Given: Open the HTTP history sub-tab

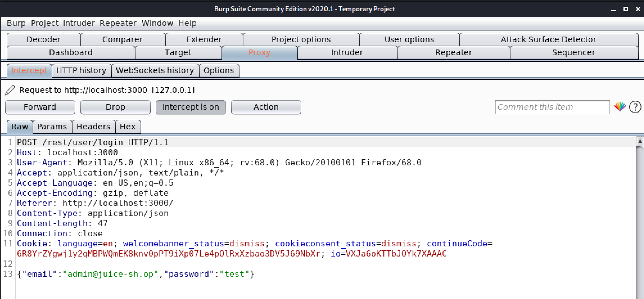Looking at the screenshot, I should 81,71.
